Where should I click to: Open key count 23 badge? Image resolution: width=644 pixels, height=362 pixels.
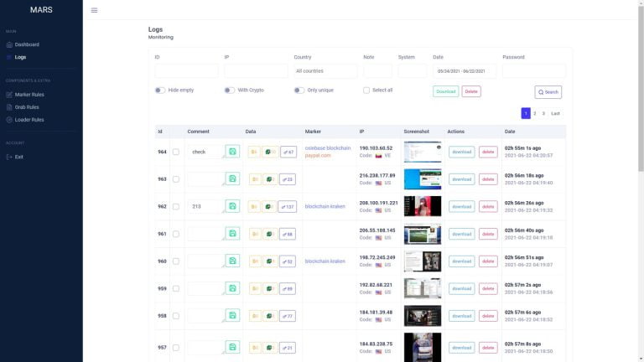(288, 179)
